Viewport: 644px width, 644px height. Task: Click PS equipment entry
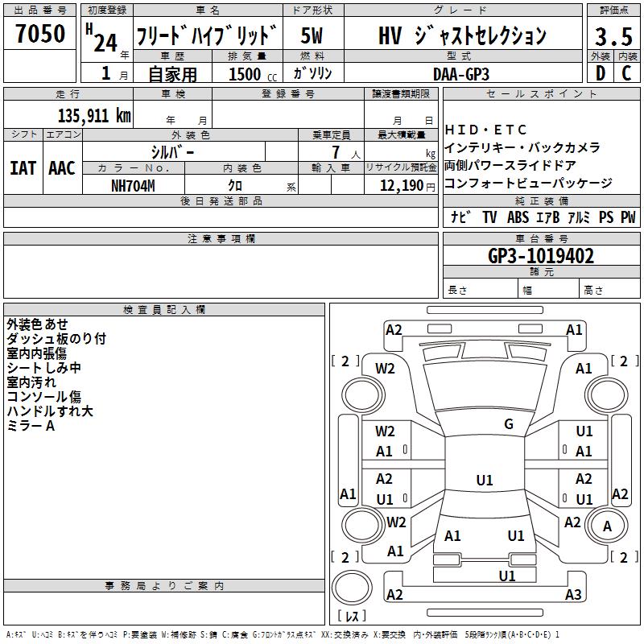606,217
